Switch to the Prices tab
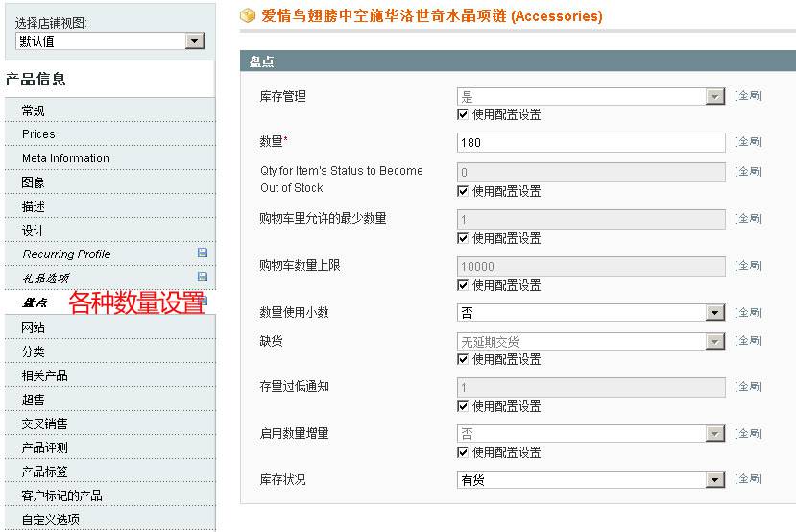This screenshot has width=796, height=532. coord(38,134)
